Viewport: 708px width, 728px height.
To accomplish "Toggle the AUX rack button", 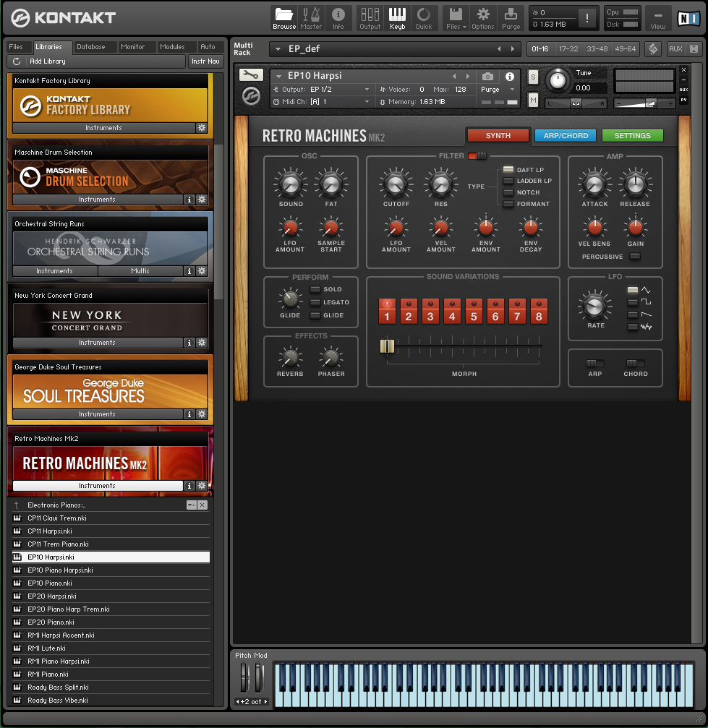I will [x=675, y=48].
